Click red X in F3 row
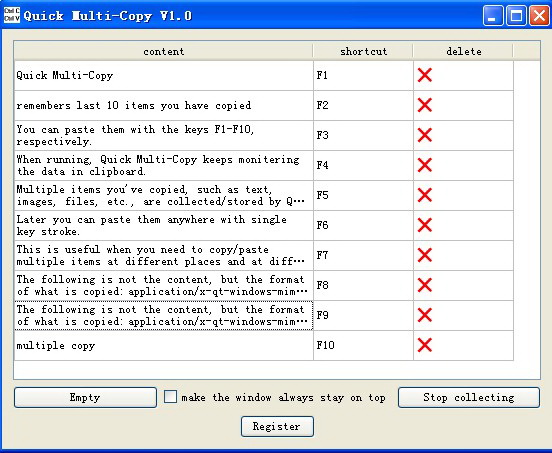552x453 pixels. click(x=425, y=135)
